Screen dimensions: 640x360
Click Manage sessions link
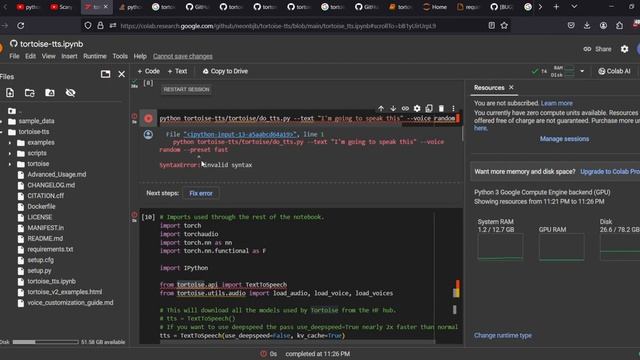[564, 139]
